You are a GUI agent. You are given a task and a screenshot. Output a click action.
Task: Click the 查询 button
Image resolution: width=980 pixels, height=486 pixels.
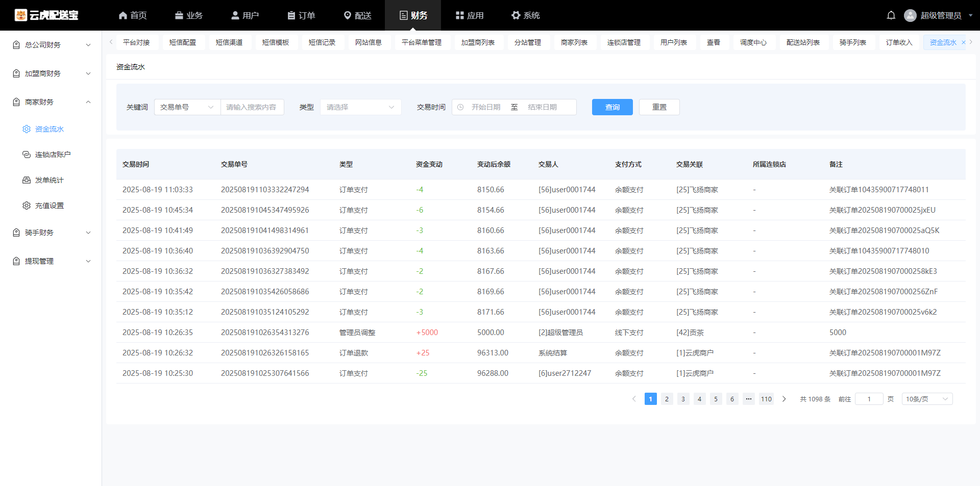(x=612, y=107)
